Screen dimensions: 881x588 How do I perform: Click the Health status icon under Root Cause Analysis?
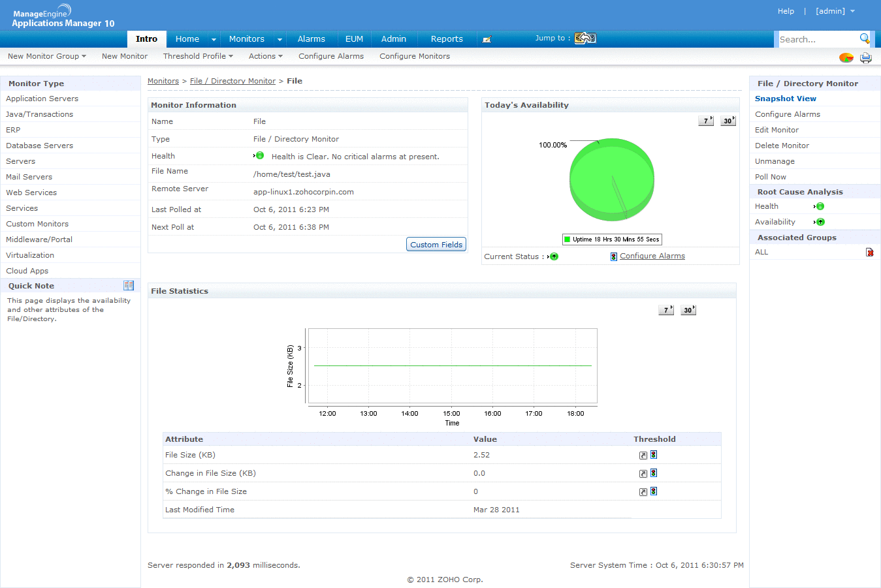pos(820,206)
